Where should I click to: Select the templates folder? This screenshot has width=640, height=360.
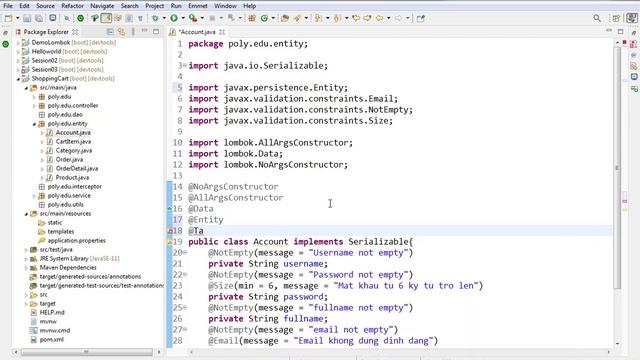point(61,231)
